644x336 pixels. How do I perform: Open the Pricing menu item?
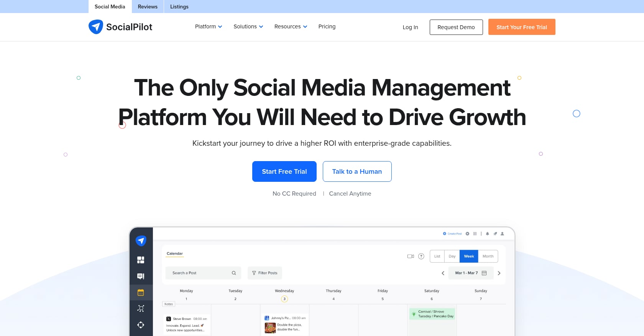[327, 26]
